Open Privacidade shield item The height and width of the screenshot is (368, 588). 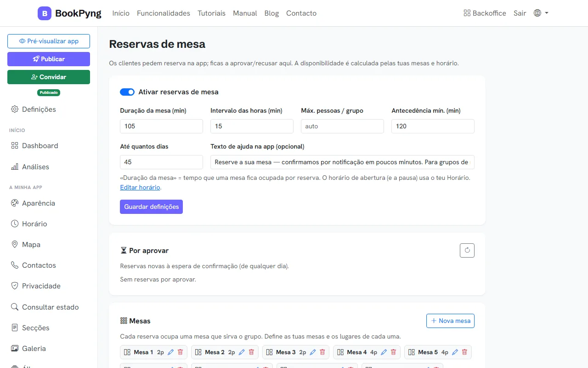pyautogui.click(x=35, y=286)
